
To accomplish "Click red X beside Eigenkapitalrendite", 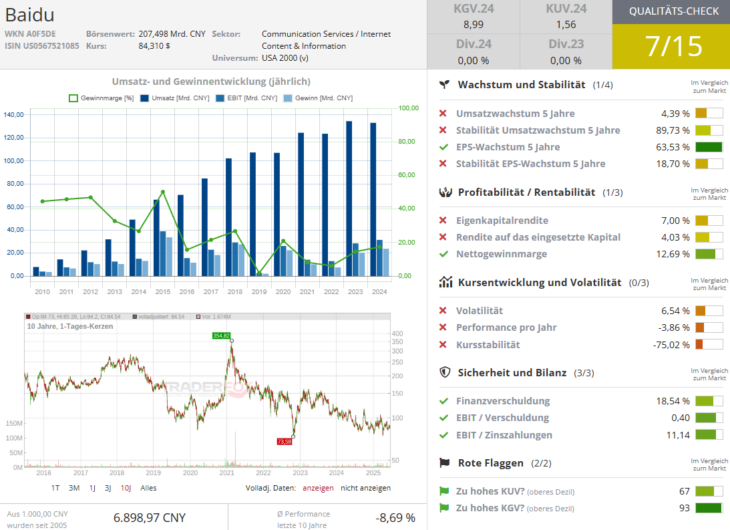I will point(443,220).
